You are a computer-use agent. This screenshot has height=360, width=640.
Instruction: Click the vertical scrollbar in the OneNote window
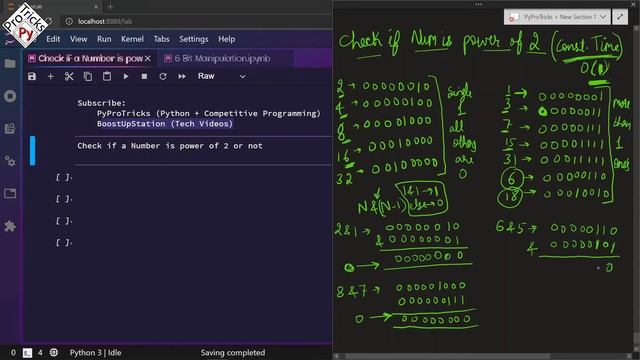(636, 188)
